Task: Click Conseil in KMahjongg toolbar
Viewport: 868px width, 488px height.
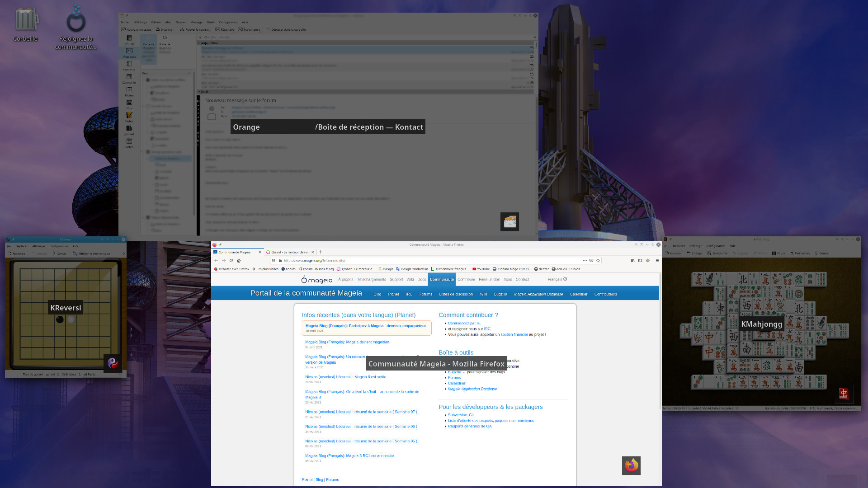Action: [822, 253]
